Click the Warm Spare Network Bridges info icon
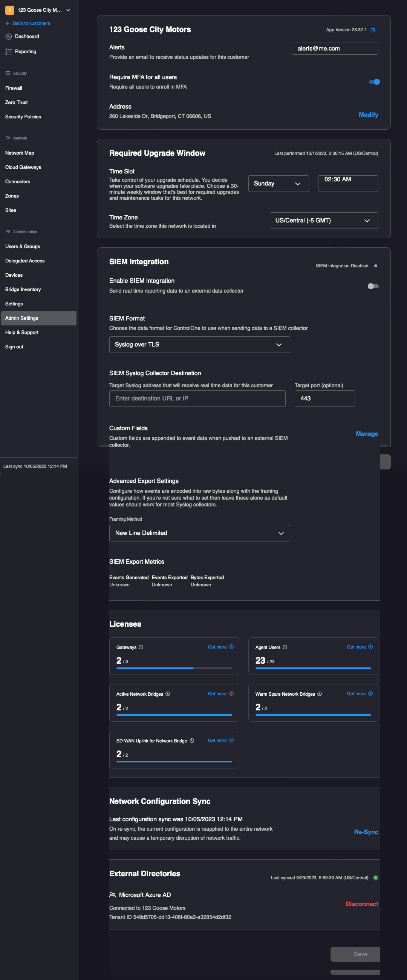407x980 pixels. tap(320, 694)
